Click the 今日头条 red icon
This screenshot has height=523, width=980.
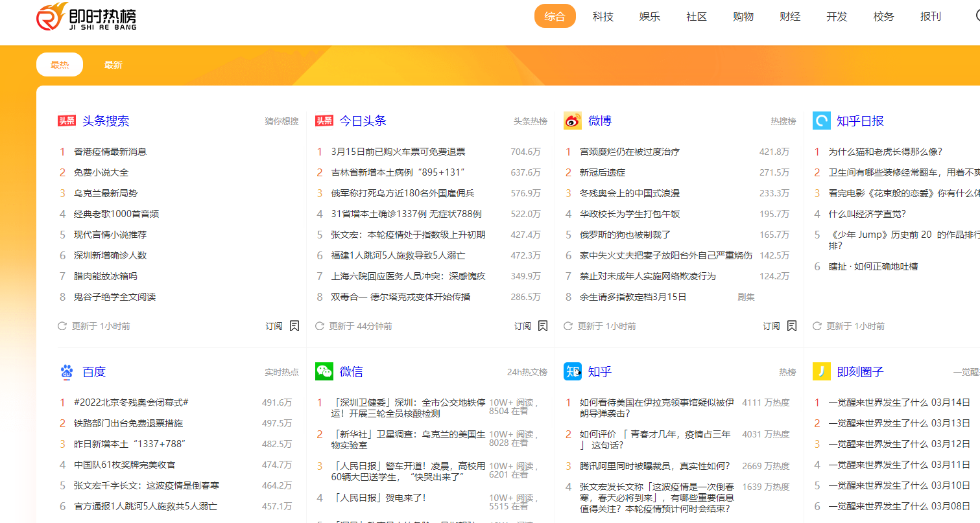coord(324,121)
